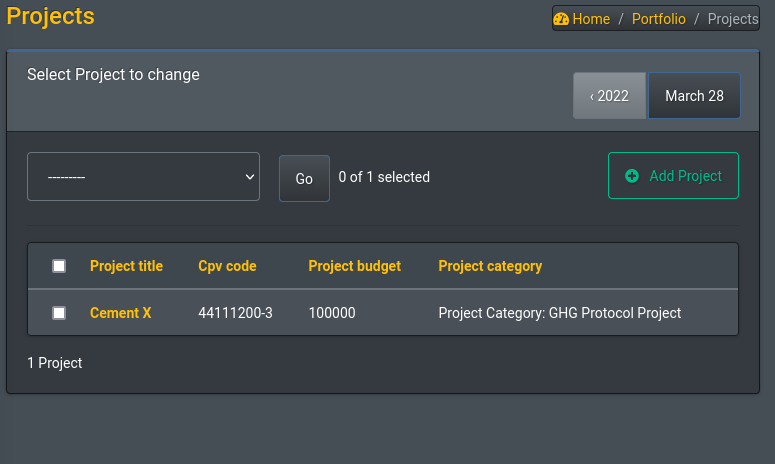Screen dimensions: 775x464
Task: Sort by Cpv code column
Action: (x=227, y=266)
